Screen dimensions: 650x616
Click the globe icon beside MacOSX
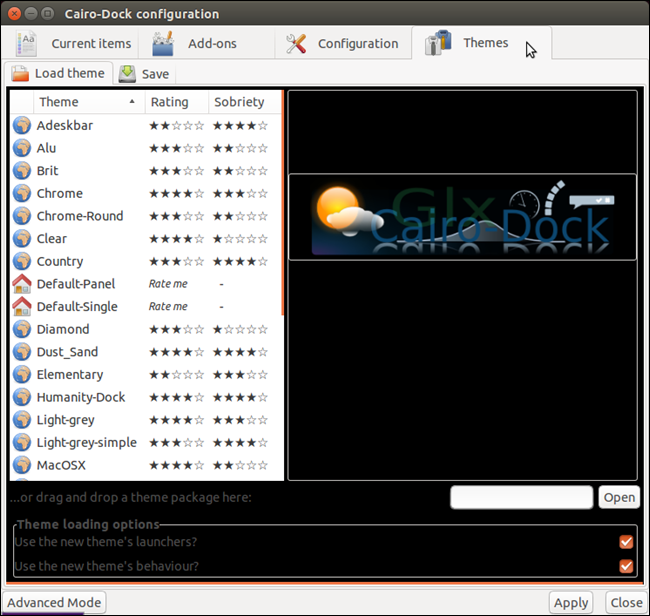point(22,465)
